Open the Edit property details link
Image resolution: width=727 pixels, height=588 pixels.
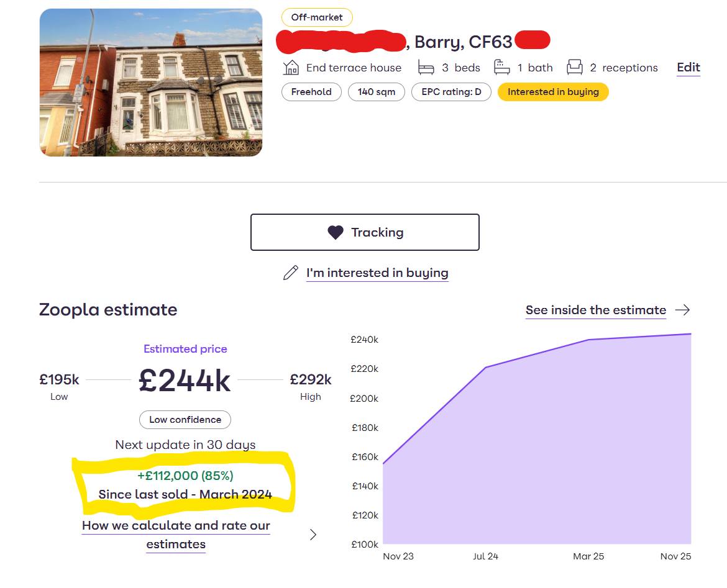pyautogui.click(x=688, y=67)
